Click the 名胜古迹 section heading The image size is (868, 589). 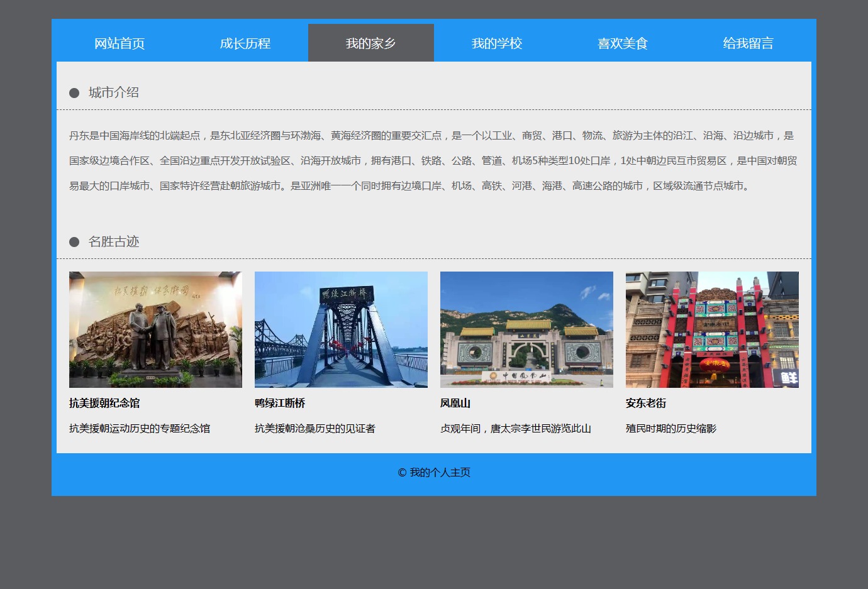pos(114,241)
